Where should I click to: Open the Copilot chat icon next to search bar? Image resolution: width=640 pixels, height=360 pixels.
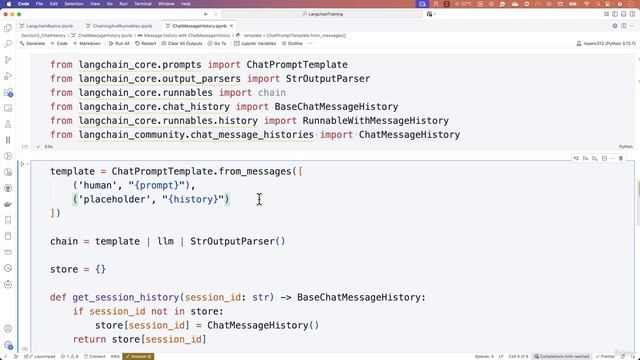click(x=430, y=14)
